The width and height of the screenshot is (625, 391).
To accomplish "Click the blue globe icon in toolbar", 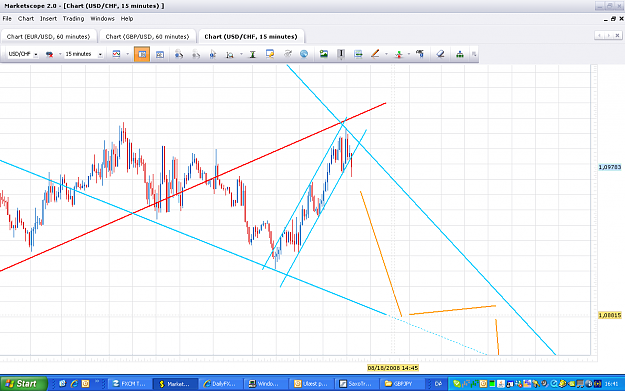I will pos(304,54).
